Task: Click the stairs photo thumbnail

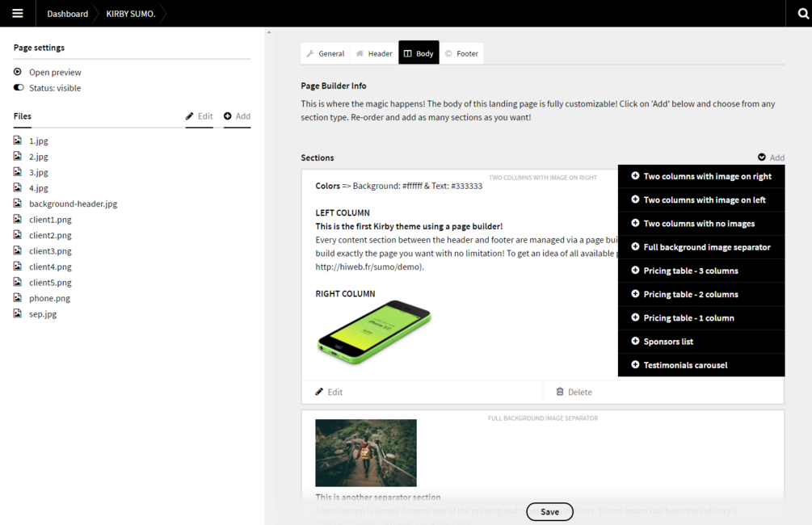Action: pyautogui.click(x=366, y=452)
